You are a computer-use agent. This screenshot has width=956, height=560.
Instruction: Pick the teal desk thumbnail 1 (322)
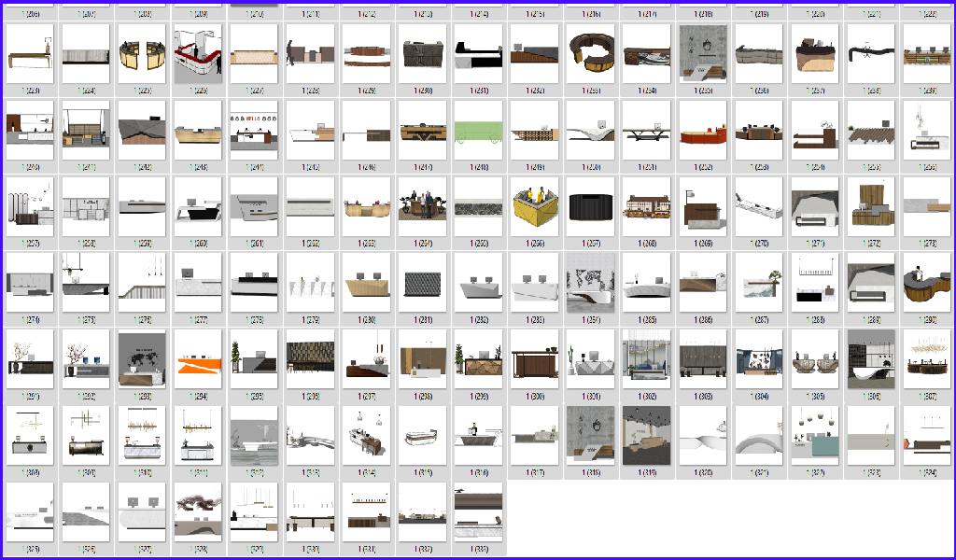813,436
